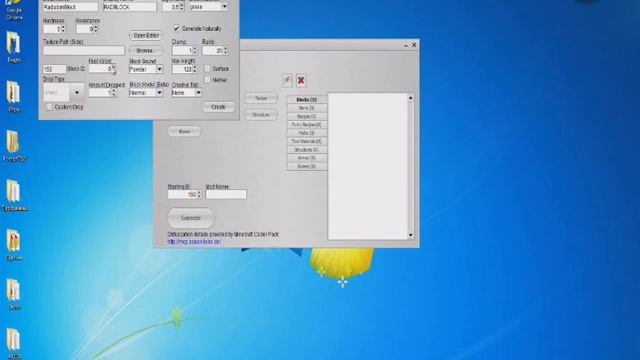This screenshot has width=640, height=360.
Task: Click the Mod Name input field
Action: click(x=226, y=194)
